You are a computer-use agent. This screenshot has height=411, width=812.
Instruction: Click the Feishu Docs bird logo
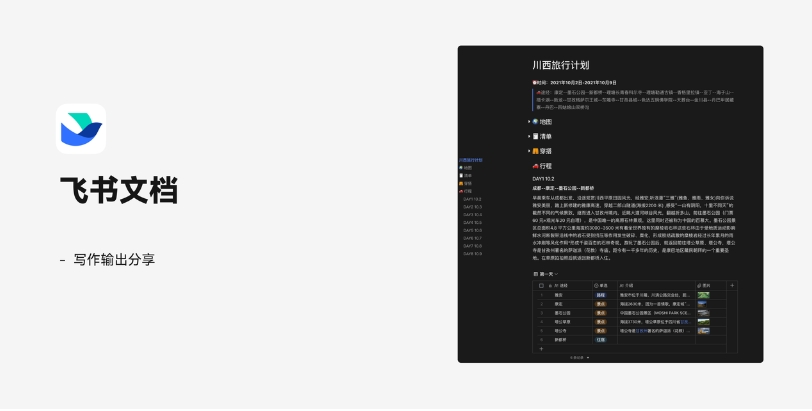coord(81,129)
